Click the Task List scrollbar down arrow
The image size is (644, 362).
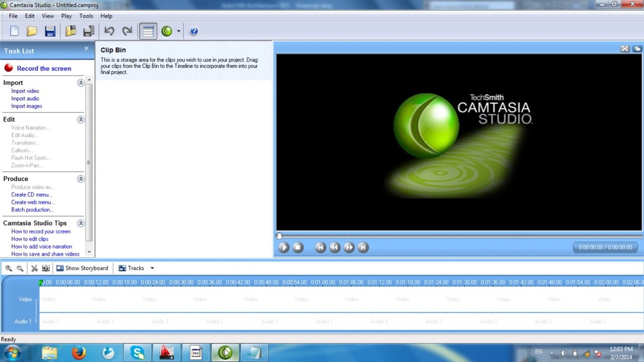pyautogui.click(x=89, y=252)
